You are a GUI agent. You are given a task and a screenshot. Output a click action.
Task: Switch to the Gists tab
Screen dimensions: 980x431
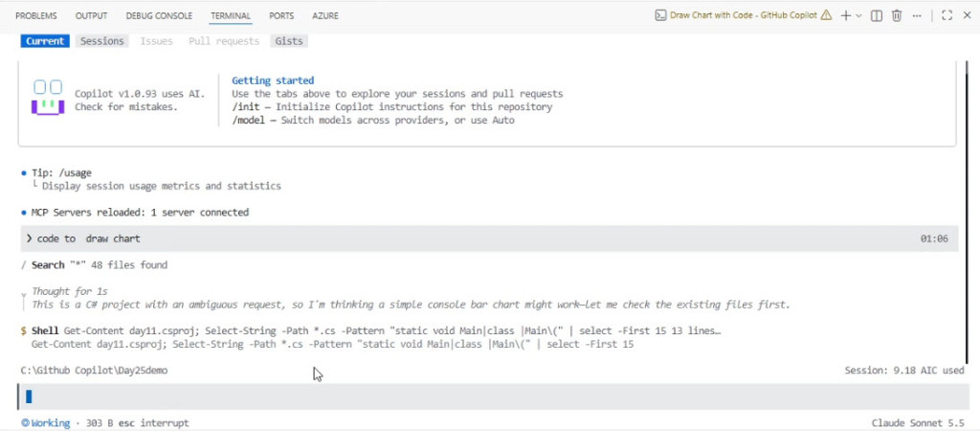click(289, 41)
